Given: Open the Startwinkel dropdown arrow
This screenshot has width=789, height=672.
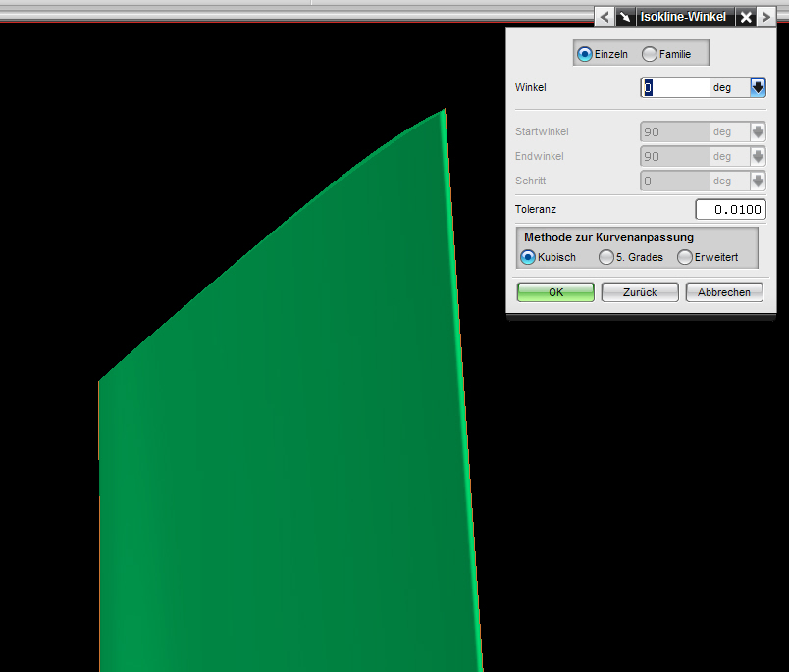Looking at the screenshot, I should tap(758, 132).
